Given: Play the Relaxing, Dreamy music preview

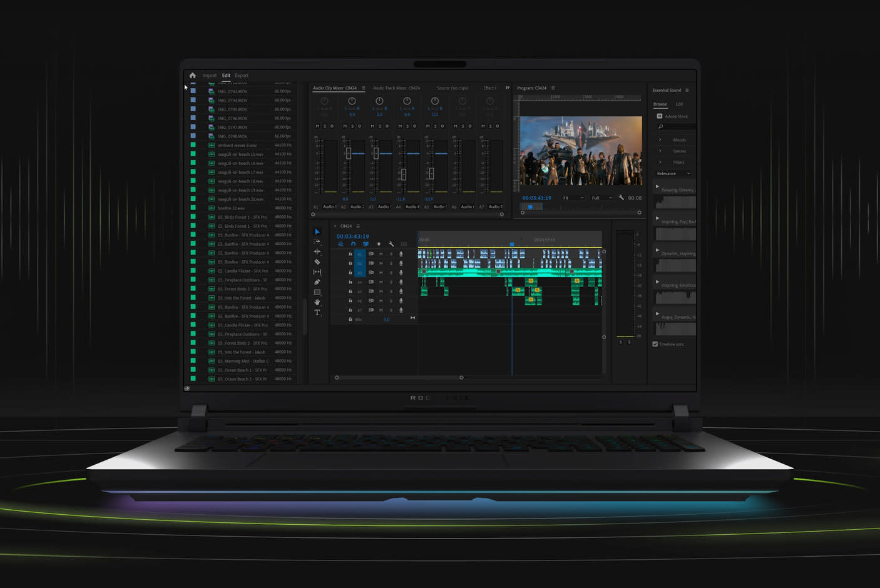Looking at the screenshot, I should 657,186.
